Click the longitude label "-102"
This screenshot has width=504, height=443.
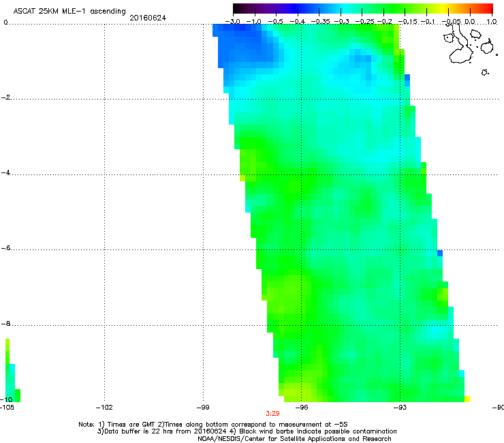click(104, 408)
